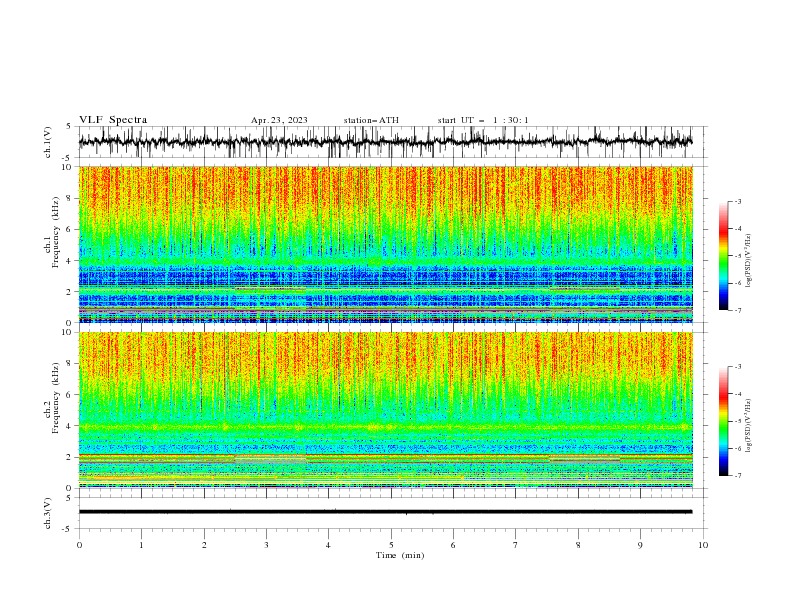Click the ch.1 colorbar "log(PSD)(V²/Hz)" label
792x612 pixels.
coord(749,261)
